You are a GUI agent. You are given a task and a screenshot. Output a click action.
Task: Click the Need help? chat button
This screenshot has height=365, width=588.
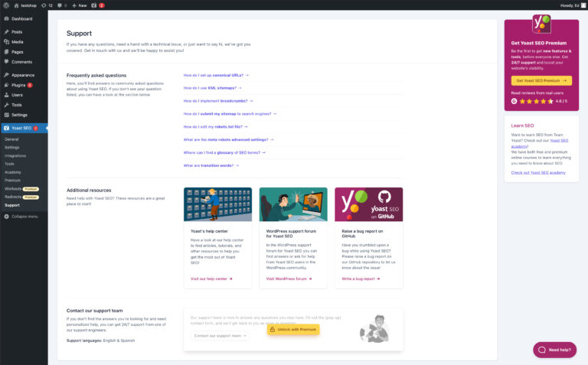click(554, 350)
